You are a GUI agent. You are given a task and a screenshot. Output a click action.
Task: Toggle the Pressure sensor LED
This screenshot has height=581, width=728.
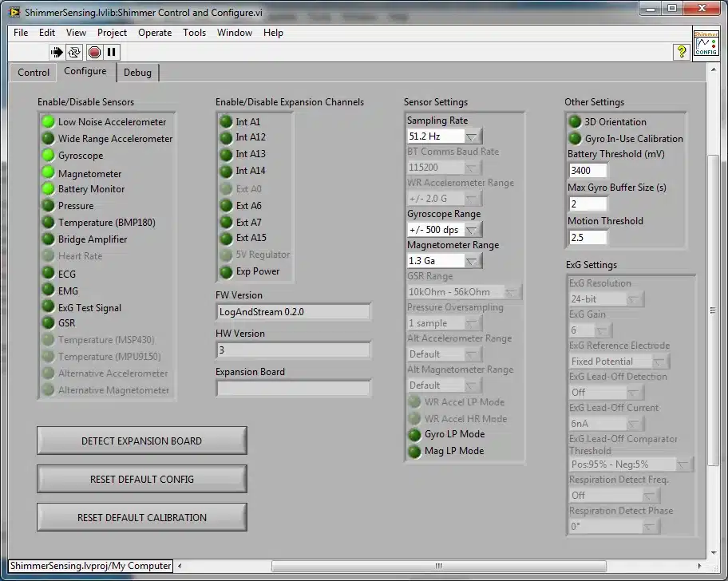point(48,206)
